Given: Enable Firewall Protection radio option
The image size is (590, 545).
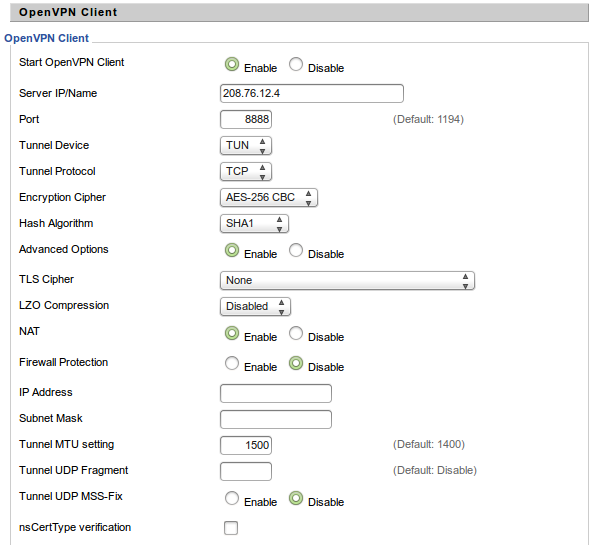Looking at the screenshot, I should [x=232, y=363].
